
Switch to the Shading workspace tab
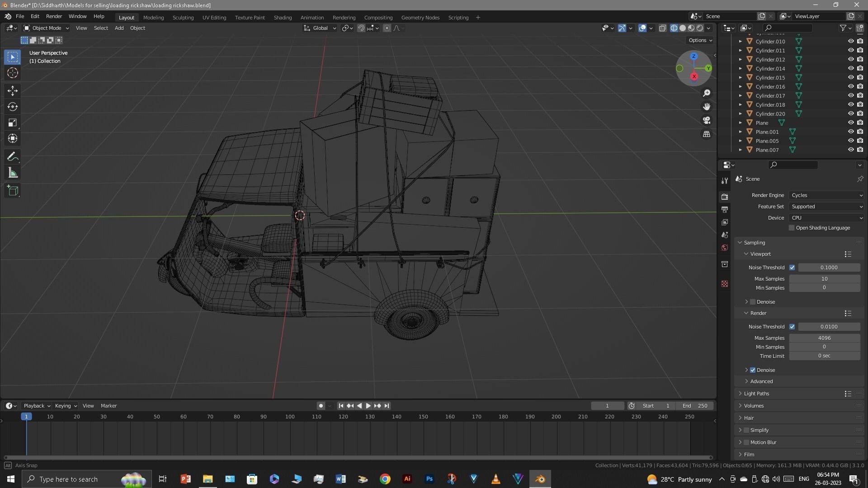tap(283, 17)
